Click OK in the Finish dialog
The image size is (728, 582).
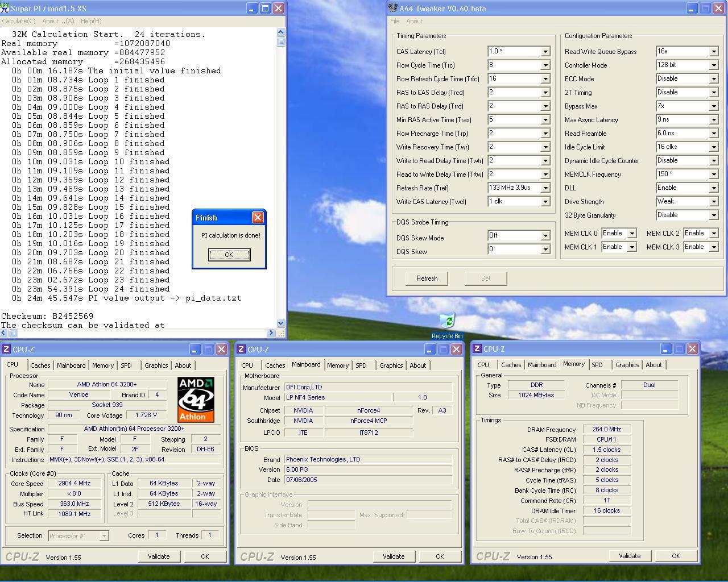click(x=229, y=255)
